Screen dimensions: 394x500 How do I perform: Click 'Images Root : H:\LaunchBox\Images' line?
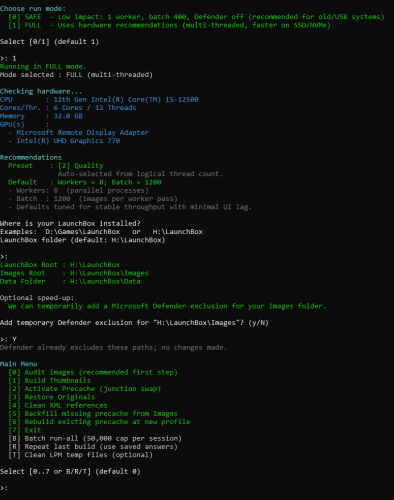(74, 273)
